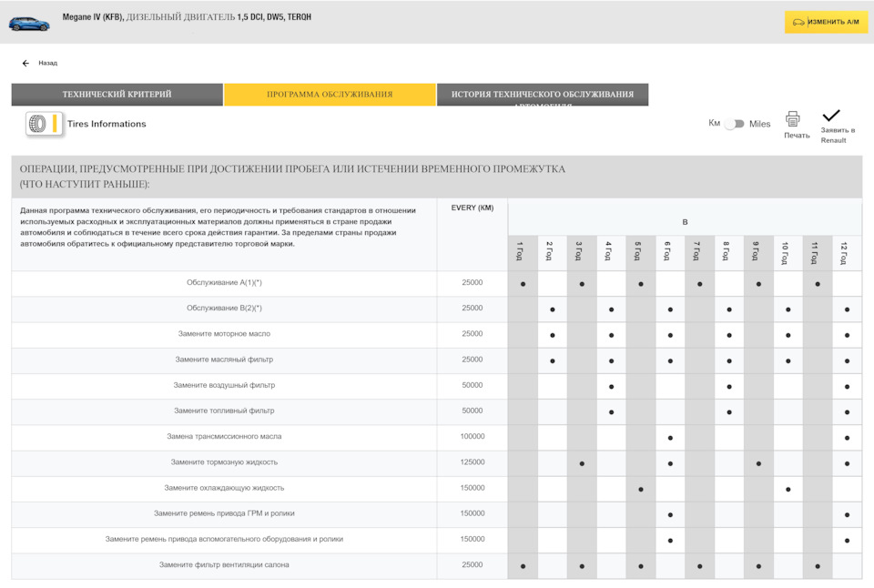This screenshot has width=874, height=588.
Task: Switch to ИСТОРИЯ ТЕХНИЧЕСКОГО ОБСЛУЖИВАНИЯ tab
Action: [543, 94]
